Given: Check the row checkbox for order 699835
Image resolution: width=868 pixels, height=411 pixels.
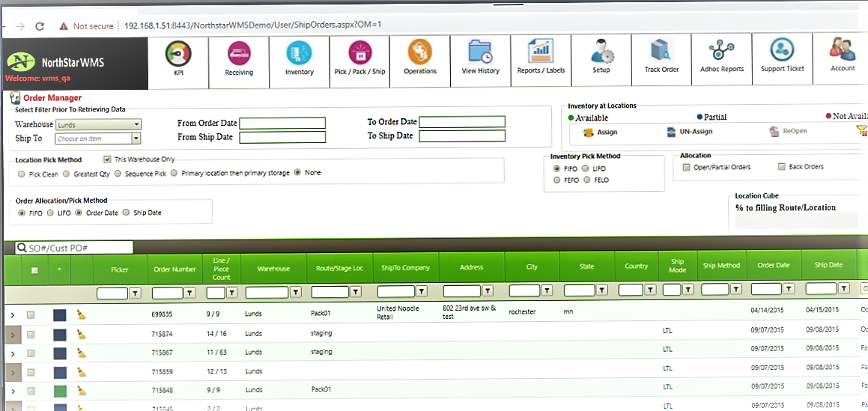Looking at the screenshot, I should pos(31,314).
